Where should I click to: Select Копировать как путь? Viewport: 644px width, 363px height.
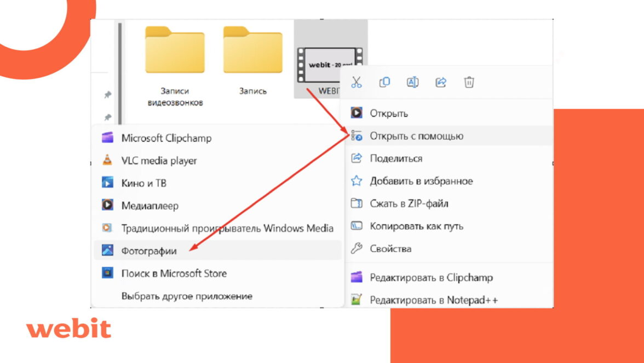(448, 226)
